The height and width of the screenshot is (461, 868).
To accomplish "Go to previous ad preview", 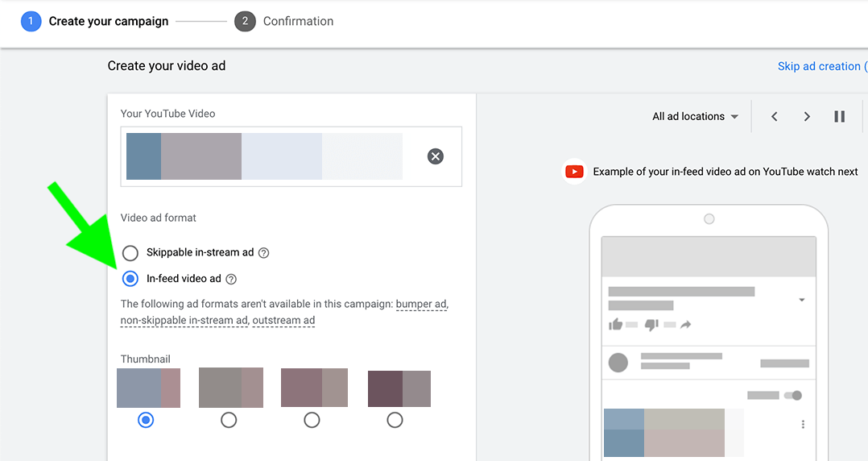I will click(775, 116).
